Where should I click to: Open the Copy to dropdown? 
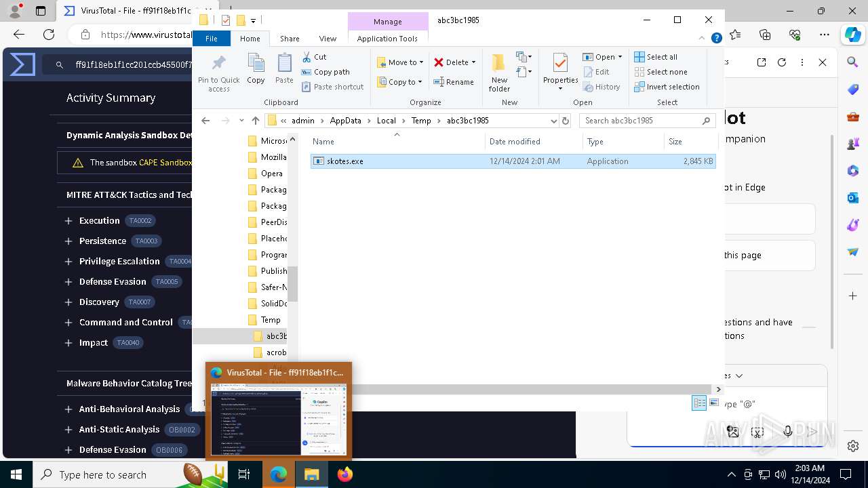click(400, 82)
